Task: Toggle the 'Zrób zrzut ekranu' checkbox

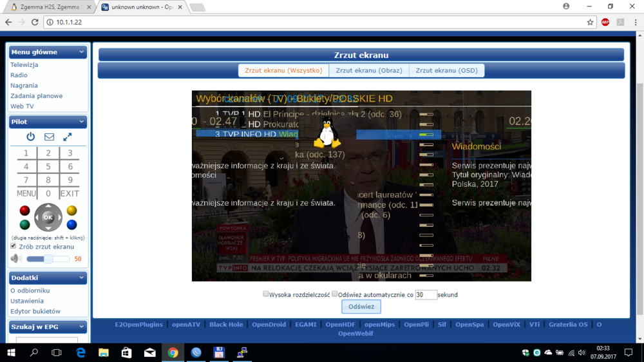Action: 14,246
